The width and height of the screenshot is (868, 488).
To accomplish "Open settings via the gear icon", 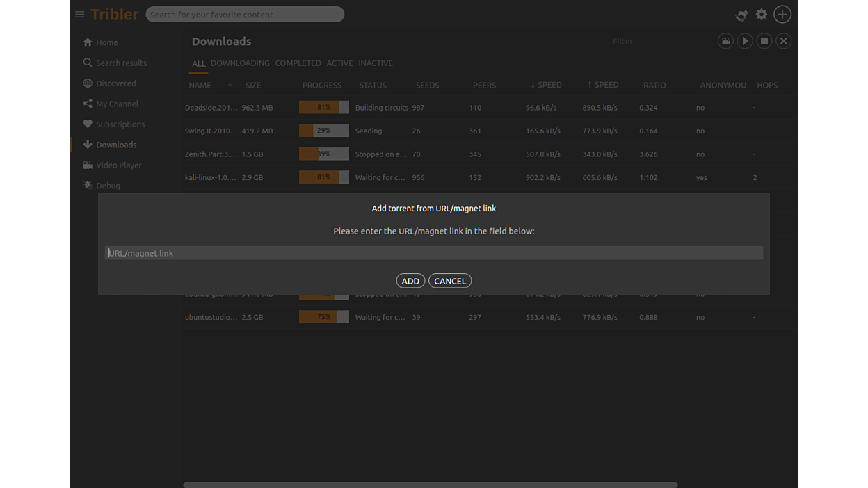I will click(762, 15).
